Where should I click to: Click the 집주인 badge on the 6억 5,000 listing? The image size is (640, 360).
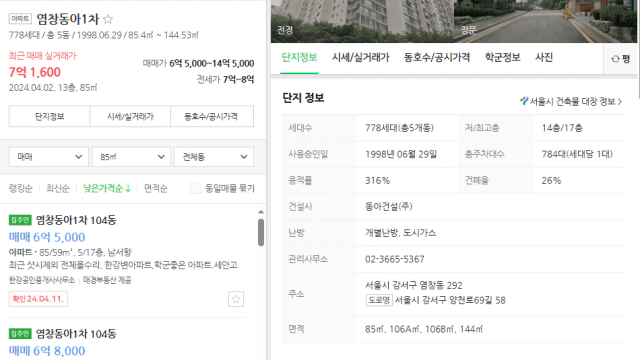pyautogui.click(x=20, y=220)
